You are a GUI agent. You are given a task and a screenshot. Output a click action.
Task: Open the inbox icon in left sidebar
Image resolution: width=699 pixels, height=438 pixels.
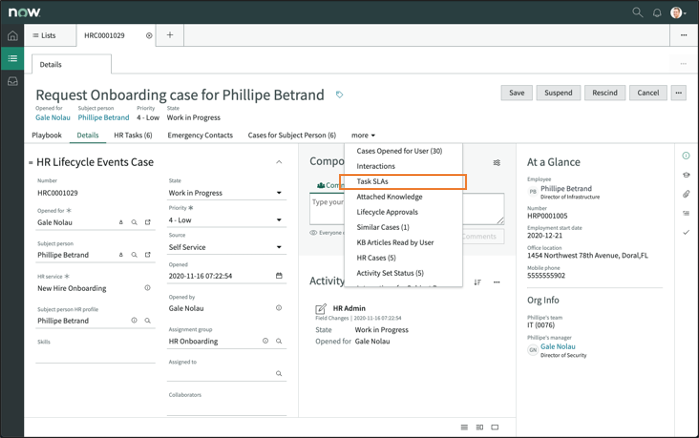(x=12, y=82)
